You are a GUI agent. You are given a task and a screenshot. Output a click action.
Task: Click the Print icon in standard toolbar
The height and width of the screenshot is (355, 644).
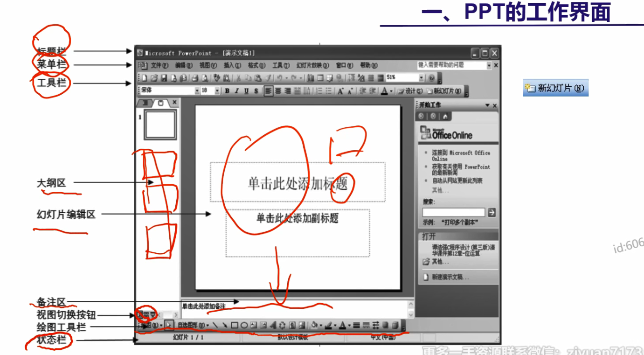click(x=195, y=78)
